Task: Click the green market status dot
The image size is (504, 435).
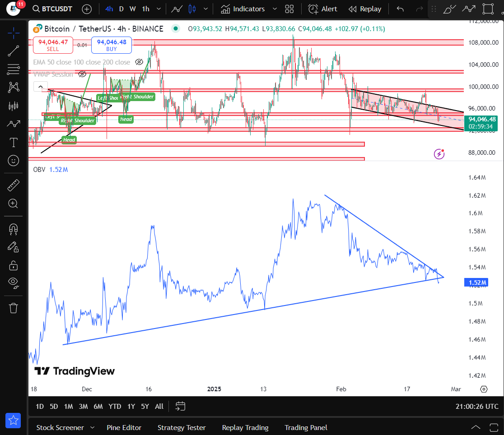Action: click(x=176, y=28)
